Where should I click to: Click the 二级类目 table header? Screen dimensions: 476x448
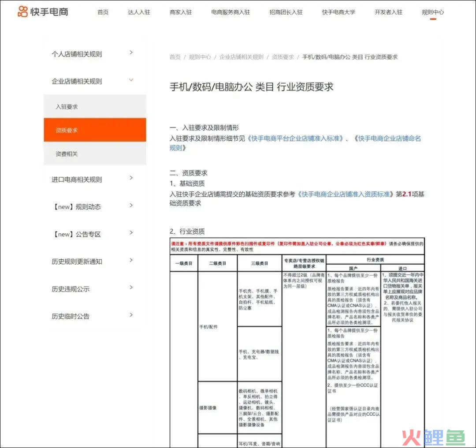[218, 263]
